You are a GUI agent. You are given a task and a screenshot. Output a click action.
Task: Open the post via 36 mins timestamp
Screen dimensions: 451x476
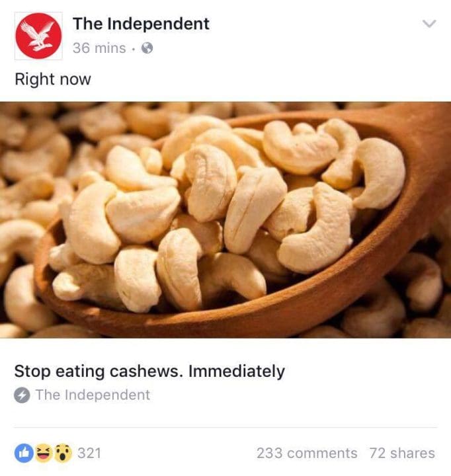tap(99, 48)
